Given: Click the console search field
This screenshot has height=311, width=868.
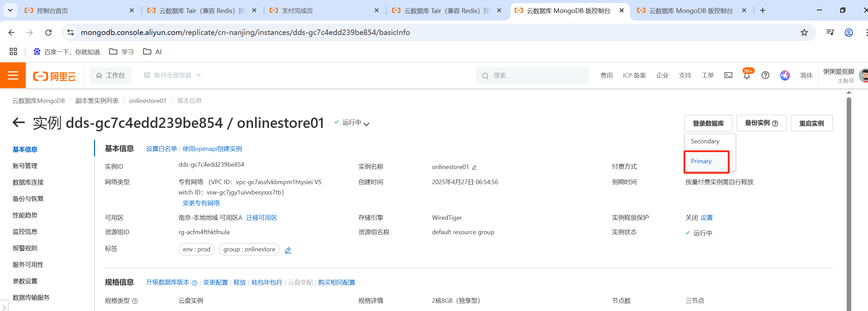Looking at the screenshot, I should 532,75.
